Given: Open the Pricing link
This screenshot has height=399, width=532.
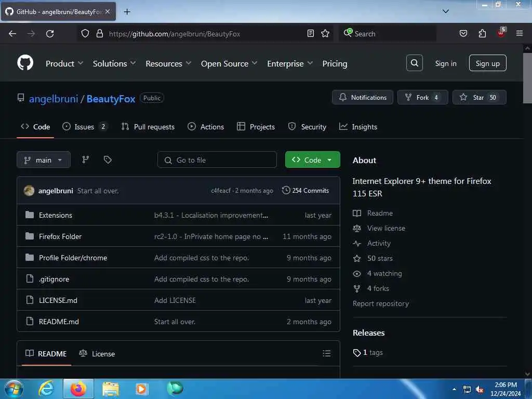Looking at the screenshot, I should 335,63.
